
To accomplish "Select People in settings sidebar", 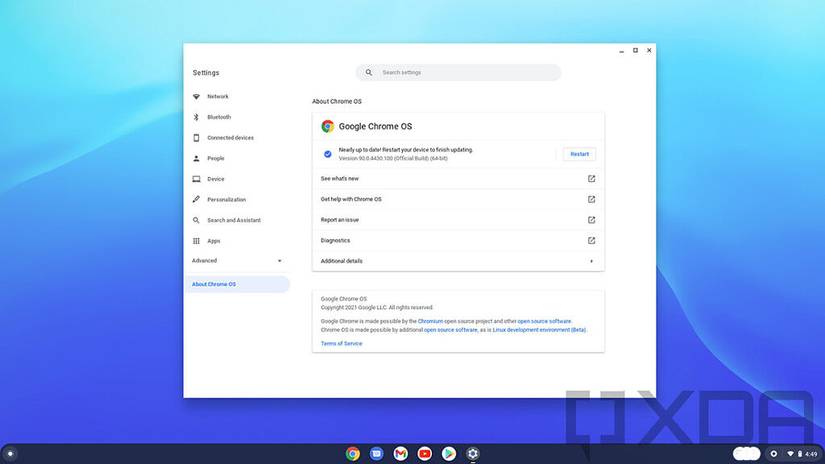I will click(x=237, y=158).
